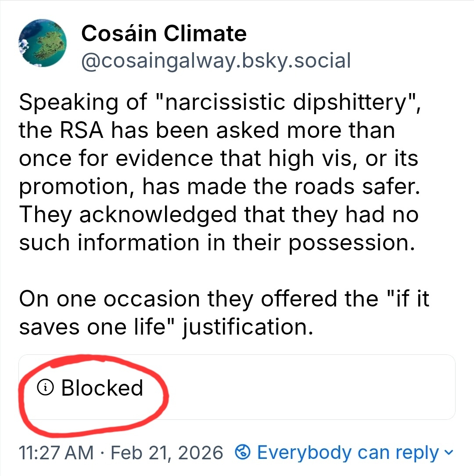Open the @cosaingalway.bsky.social handle
The image size is (474, 476).
(216, 61)
